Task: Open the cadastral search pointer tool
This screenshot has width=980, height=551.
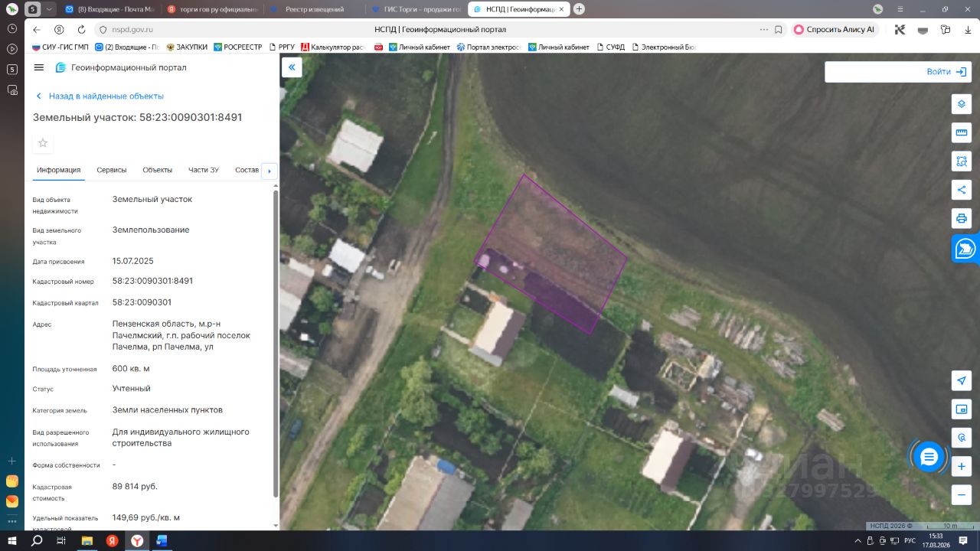Action: tap(962, 438)
